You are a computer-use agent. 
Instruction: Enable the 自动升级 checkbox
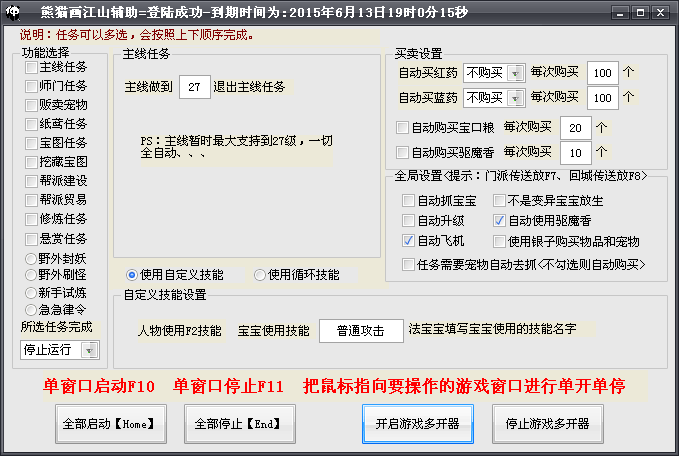click(408, 220)
